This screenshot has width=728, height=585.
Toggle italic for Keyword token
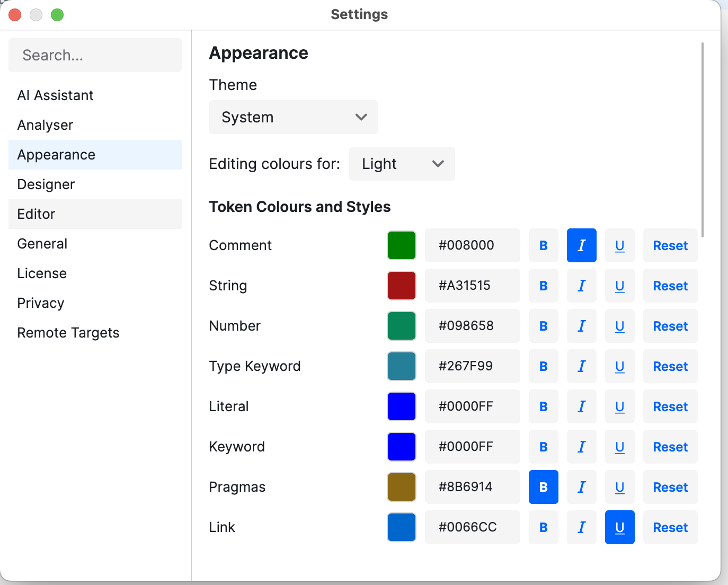(581, 447)
